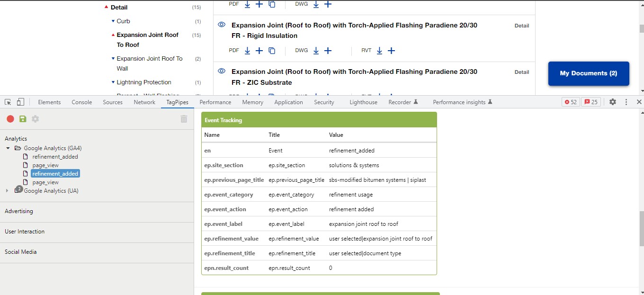This screenshot has width=644, height=295.
Task: Open DevTools settings gear
Action: coord(613,102)
